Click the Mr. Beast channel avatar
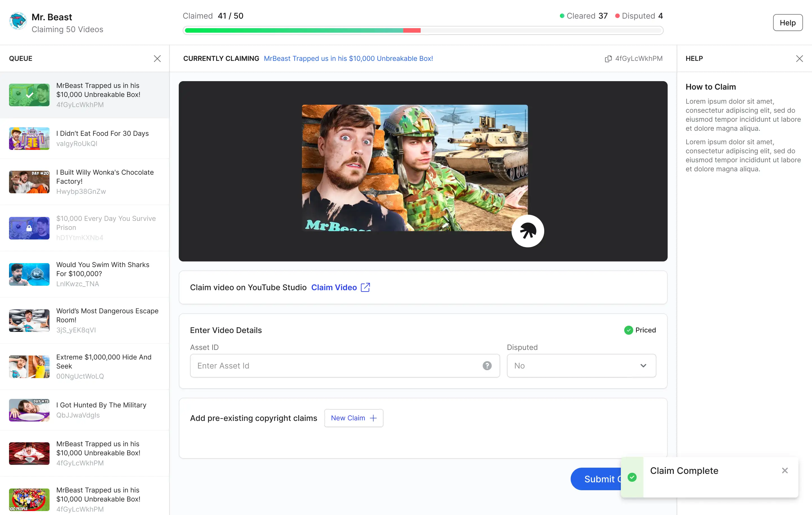The image size is (812, 515). (x=18, y=21)
